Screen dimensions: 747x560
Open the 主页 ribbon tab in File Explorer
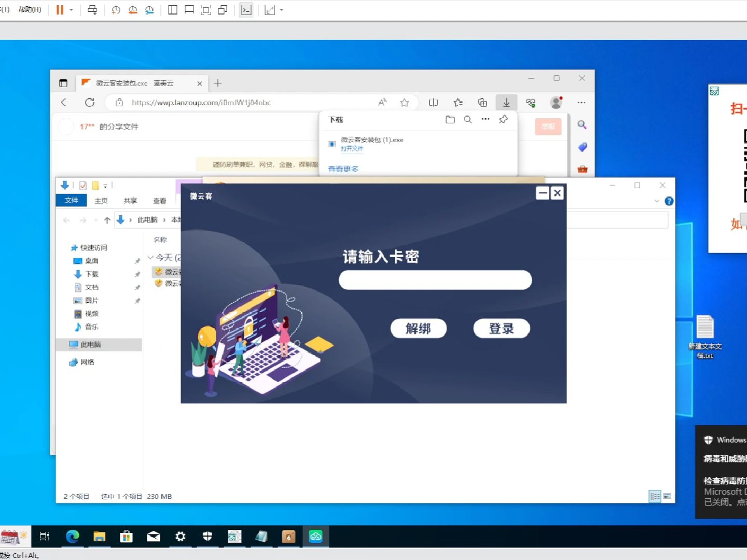coord(101,201)
